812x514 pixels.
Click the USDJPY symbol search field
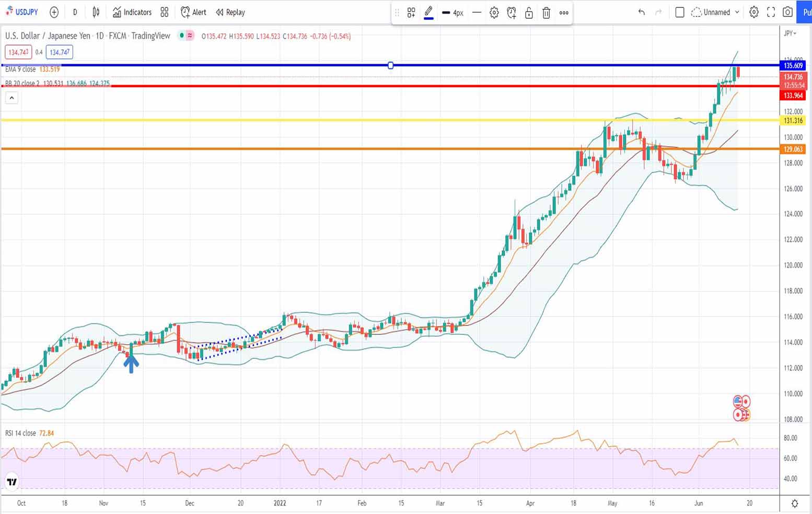[22, 12]
